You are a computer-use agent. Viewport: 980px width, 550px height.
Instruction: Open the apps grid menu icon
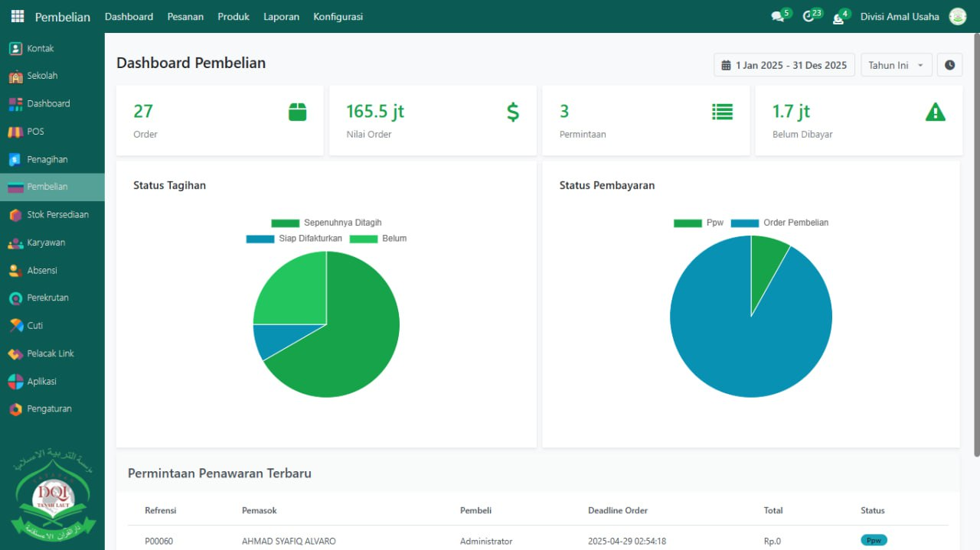(17, 16)
